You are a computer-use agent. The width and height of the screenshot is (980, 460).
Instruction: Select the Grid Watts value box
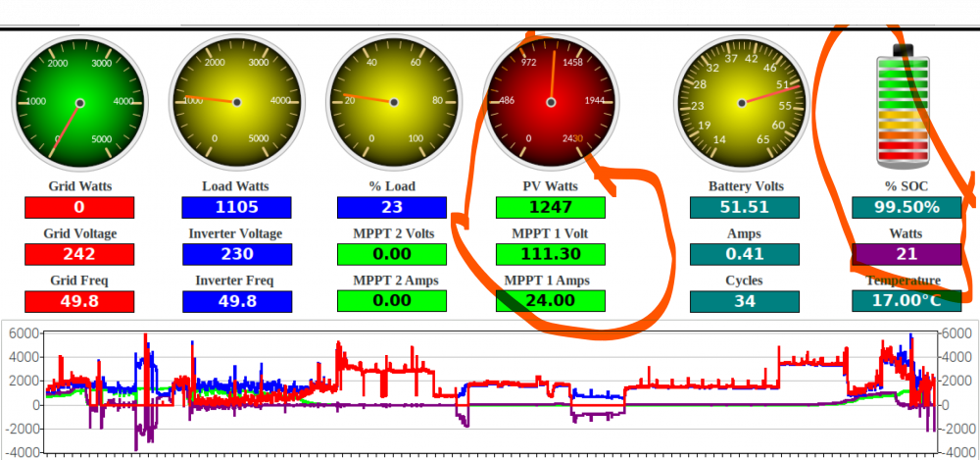click(79, 207)
